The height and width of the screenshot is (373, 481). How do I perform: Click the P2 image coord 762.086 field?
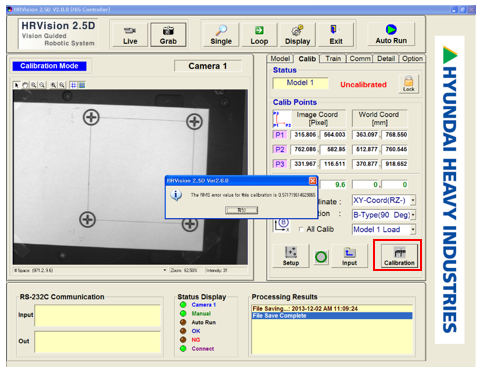[x=304, y=150]
